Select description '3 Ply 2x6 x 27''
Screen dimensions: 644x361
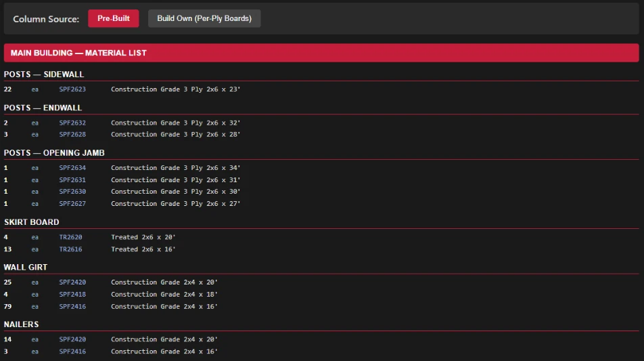(x=175, y=203)
